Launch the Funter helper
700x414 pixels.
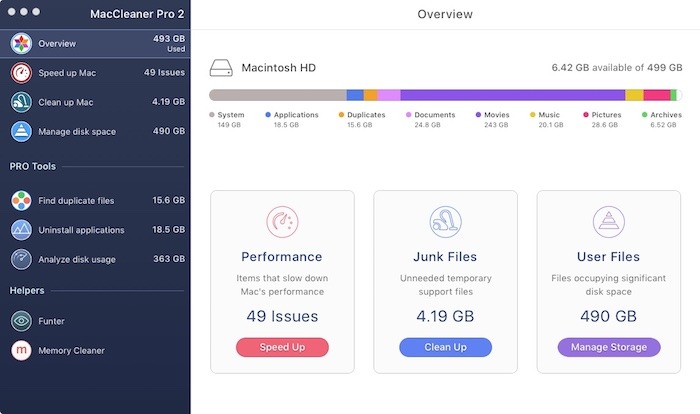coord(95,321)
